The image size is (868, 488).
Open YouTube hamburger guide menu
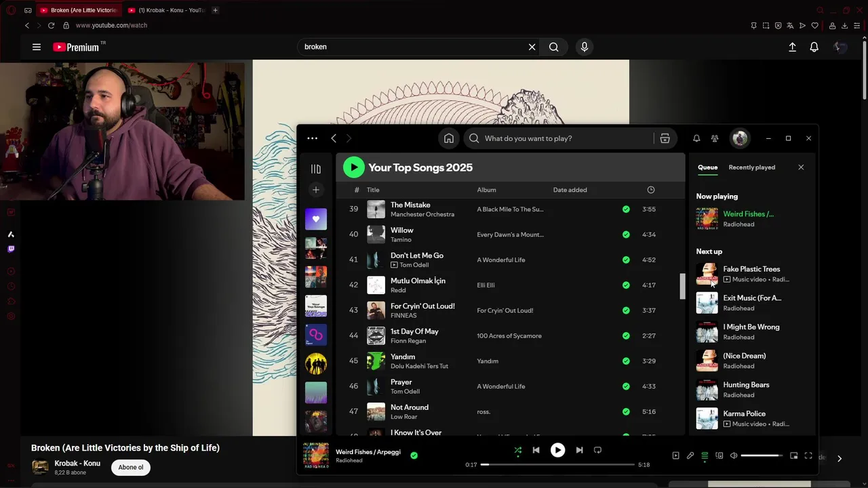pyautogui.click(x=37, y=47)
